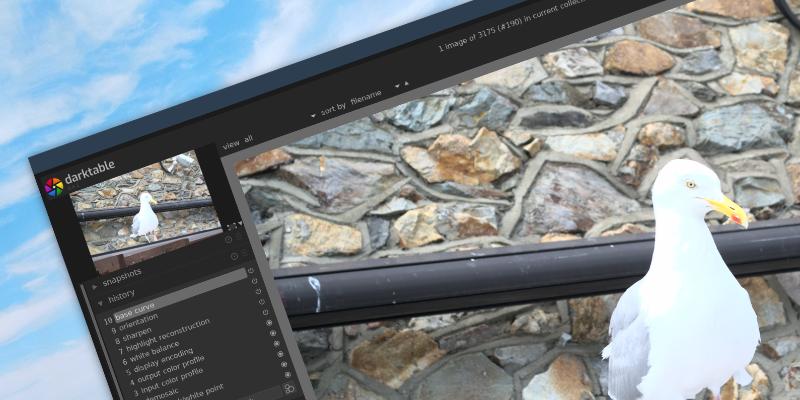Click the darktable logo icon
The width and height of the screenshot is (800, 400).
point(53,186)
